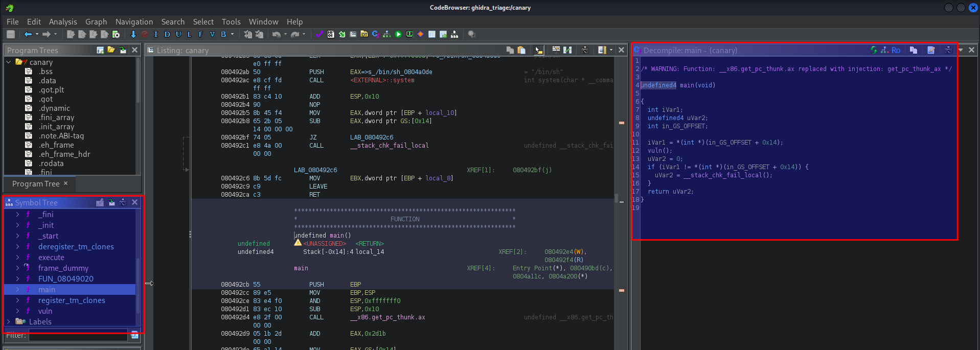Open the back navigation history dropdown arrow

[37, 34]
